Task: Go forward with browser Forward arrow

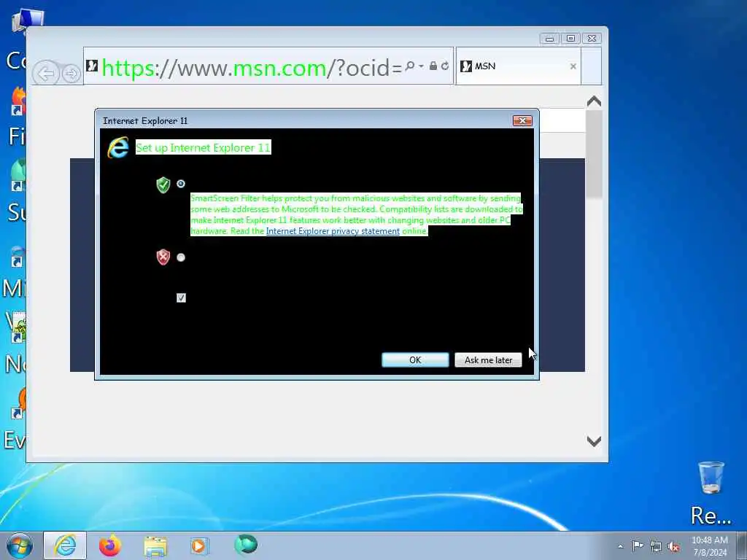Action: 71,74
